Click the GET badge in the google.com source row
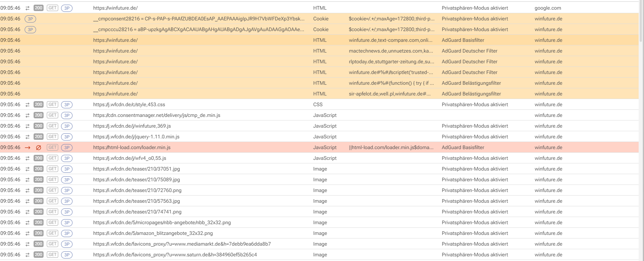644x261 pixels. 53,8
